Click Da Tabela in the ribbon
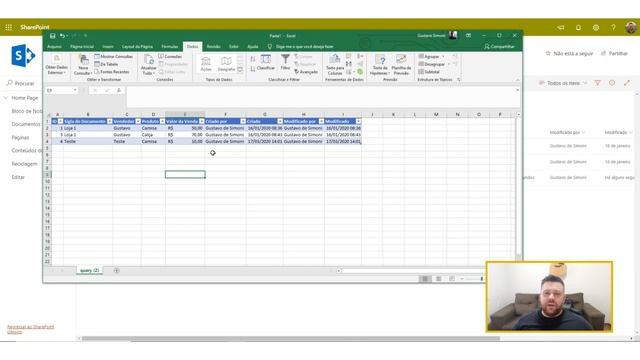 coord(106,64)
